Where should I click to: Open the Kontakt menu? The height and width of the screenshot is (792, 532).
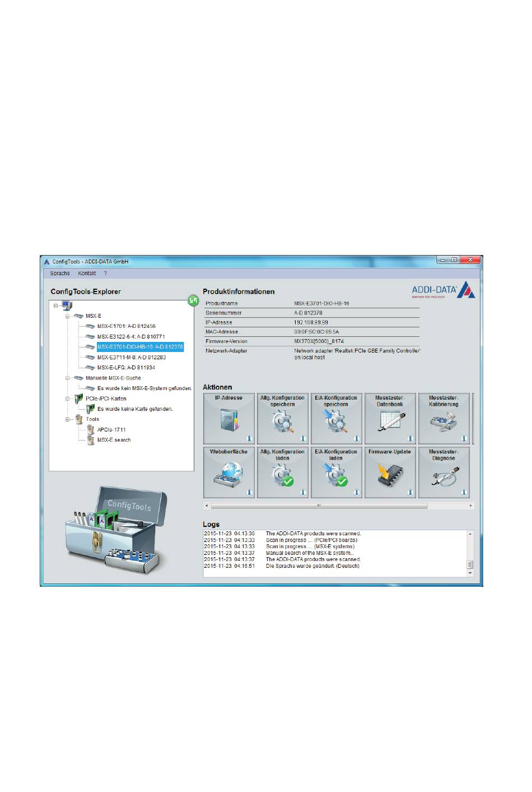pyautogui.click(x=87, y=274)
